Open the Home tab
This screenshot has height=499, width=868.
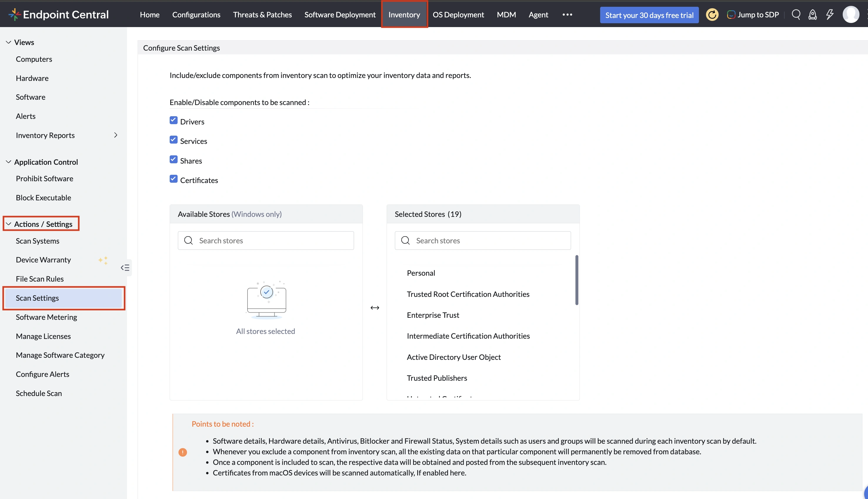coord(150,14)
